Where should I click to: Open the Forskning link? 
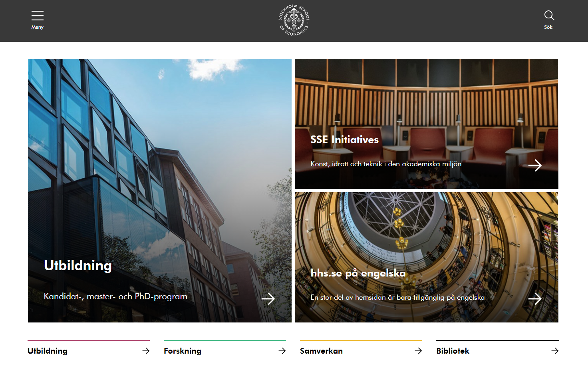click(183, 351)
